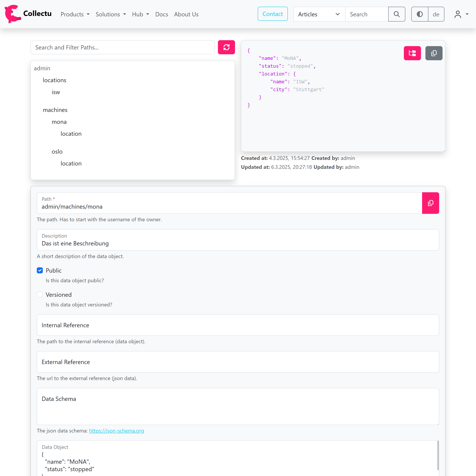
Task: Click the search magnifier icon
Action: (396, 14)
